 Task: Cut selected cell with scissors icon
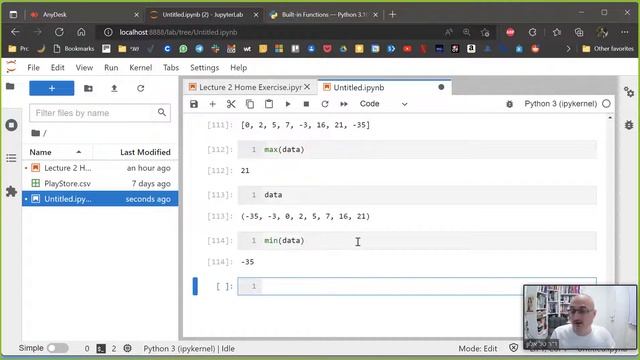tap(231, 104)
